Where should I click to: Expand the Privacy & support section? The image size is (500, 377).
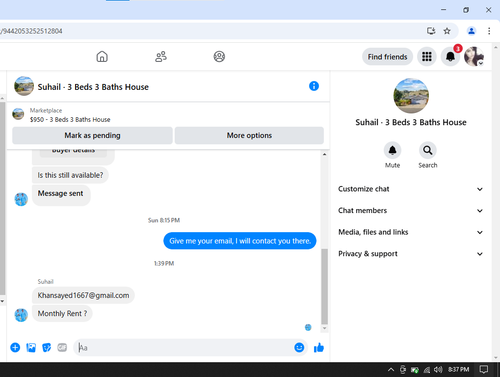pyautogui.click(x=411, y=254)
